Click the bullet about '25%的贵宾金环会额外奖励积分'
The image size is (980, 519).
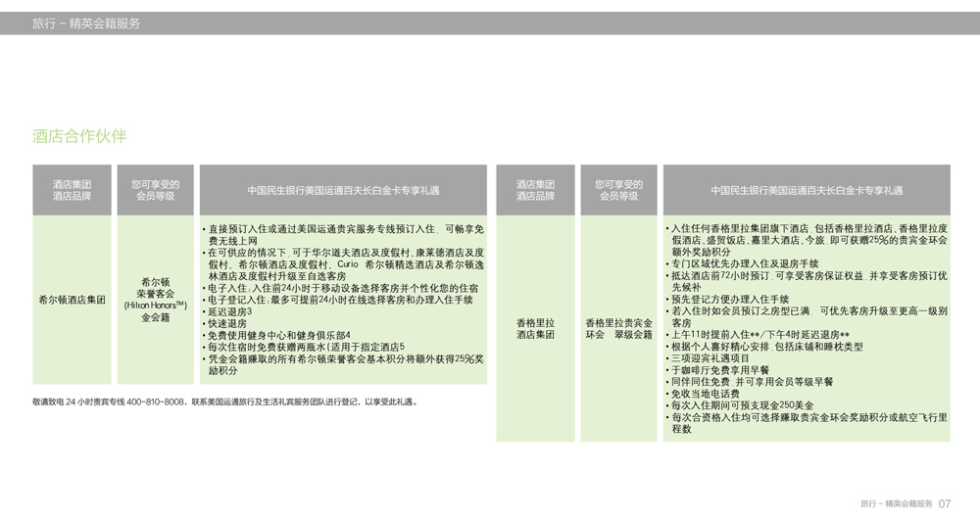(807, 241)
